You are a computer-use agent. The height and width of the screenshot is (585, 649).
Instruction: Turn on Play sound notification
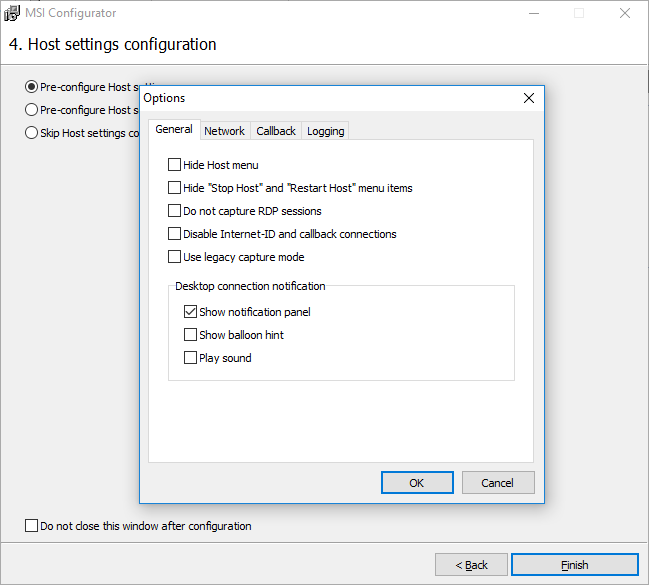point(191,358)
